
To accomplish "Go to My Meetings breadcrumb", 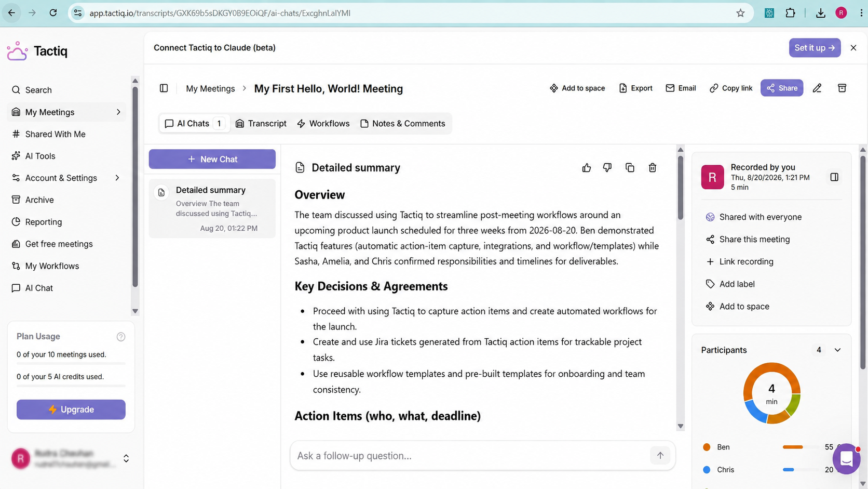I will pyautogui.click(x=210, y=88).
